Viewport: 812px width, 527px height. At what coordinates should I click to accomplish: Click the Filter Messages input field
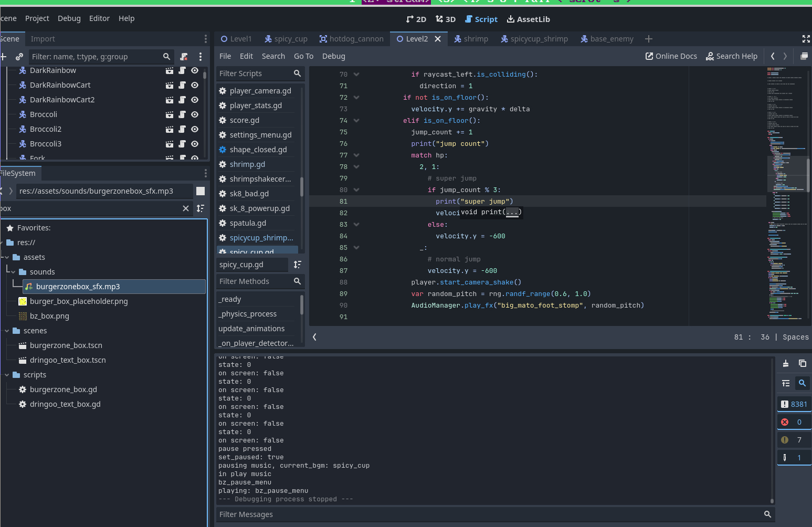pos(488,514)
